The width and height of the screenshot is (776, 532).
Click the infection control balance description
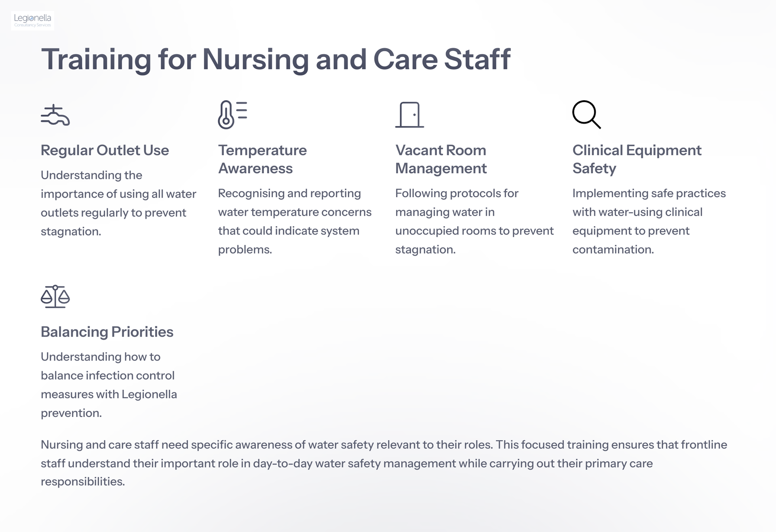pos(109,385)
